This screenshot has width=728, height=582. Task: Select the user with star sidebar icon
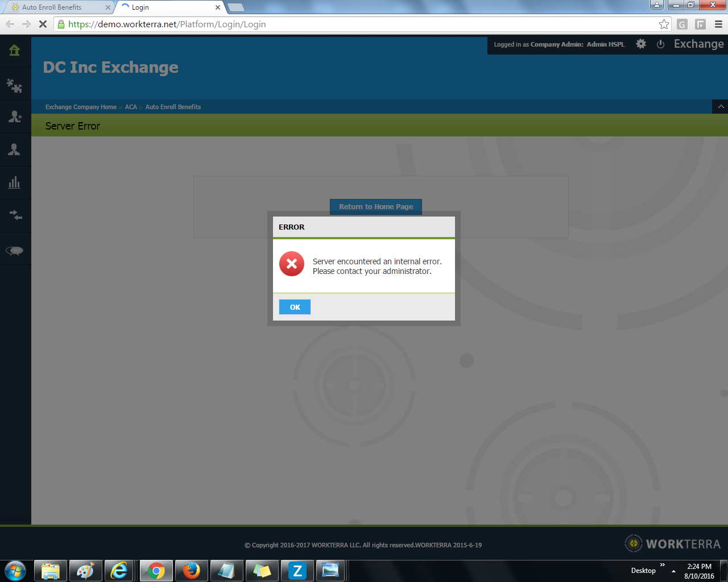click(x=15, y=117)
